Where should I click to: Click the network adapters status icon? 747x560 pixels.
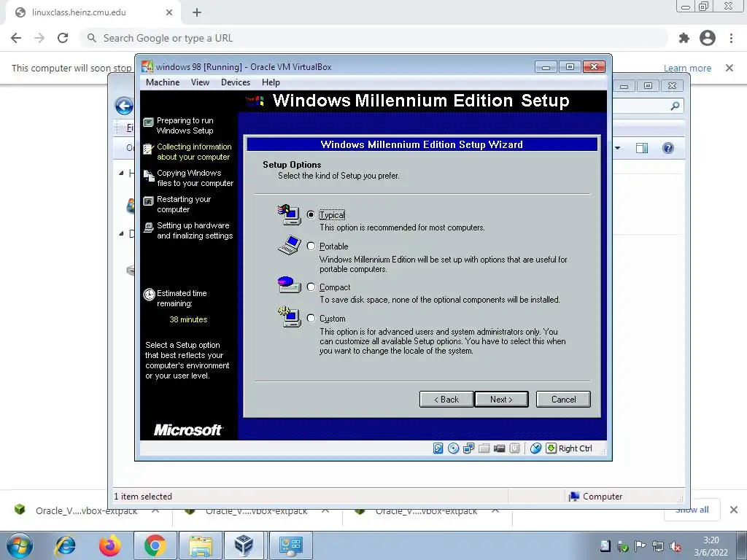[x=468, y=448]
